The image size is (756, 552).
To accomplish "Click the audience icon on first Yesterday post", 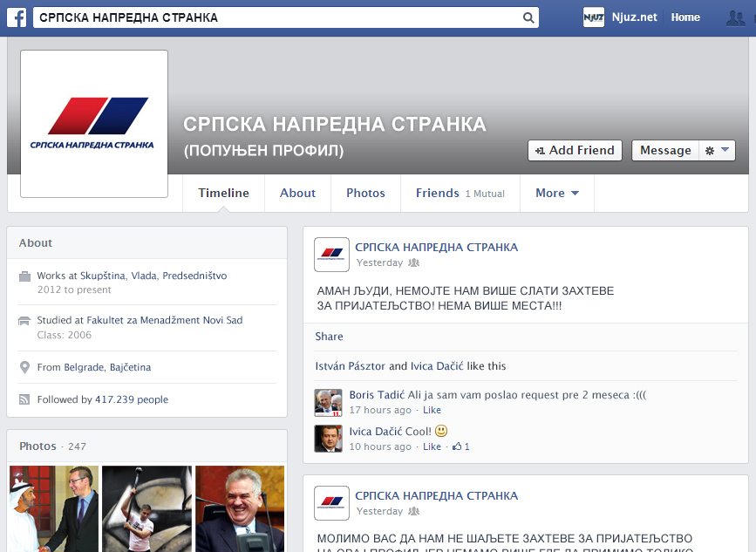I will (413, 262).
